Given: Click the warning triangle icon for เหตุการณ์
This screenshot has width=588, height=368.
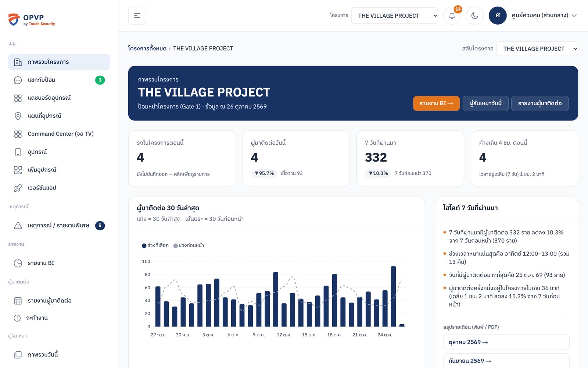Looking at the screenshot, I should (x=18, y=226).
